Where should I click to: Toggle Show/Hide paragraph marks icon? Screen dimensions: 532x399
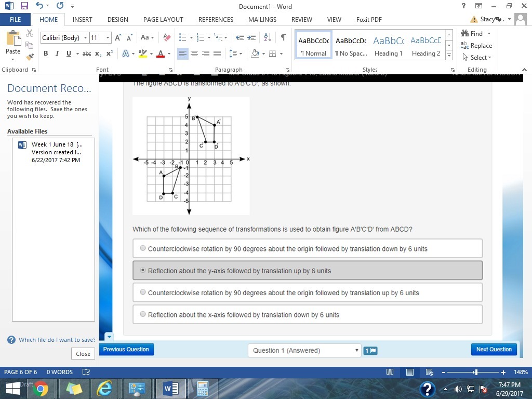pyautogui.click(x=283, y=37)
